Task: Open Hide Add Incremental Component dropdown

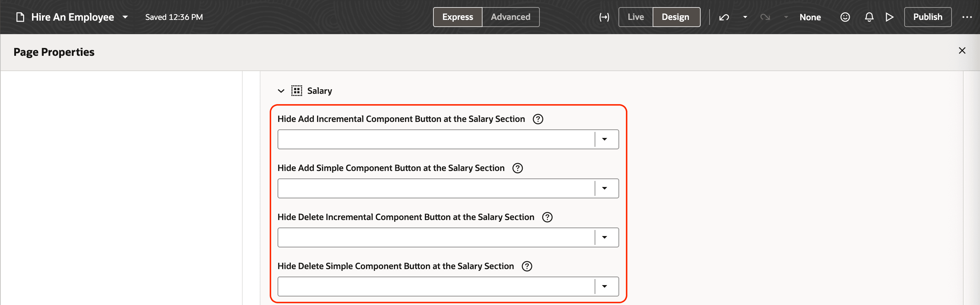Action: pos(605,139)
